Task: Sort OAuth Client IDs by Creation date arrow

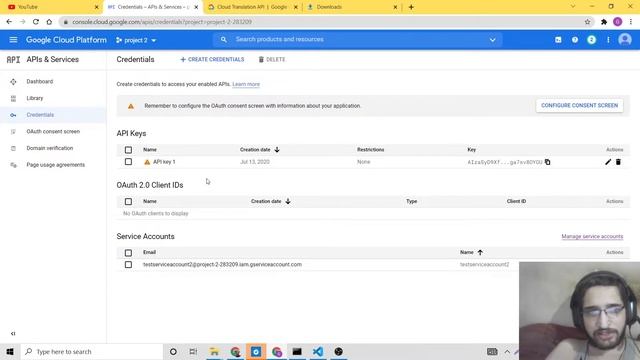Action: pyautogui.click(x=288, y=201)
